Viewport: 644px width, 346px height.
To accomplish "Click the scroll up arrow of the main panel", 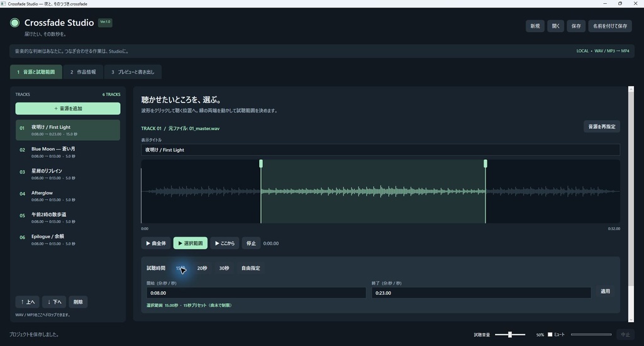I will click(631, 89).
